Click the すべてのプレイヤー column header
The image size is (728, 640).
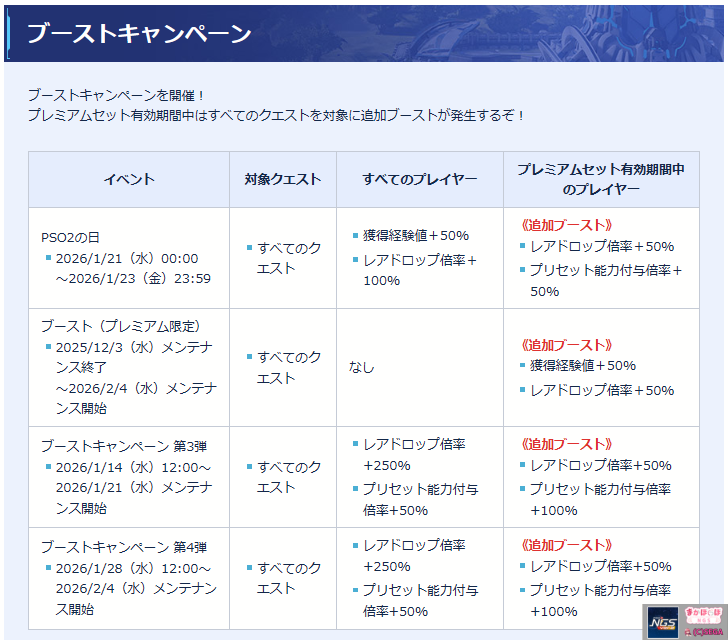pos(419,180)
